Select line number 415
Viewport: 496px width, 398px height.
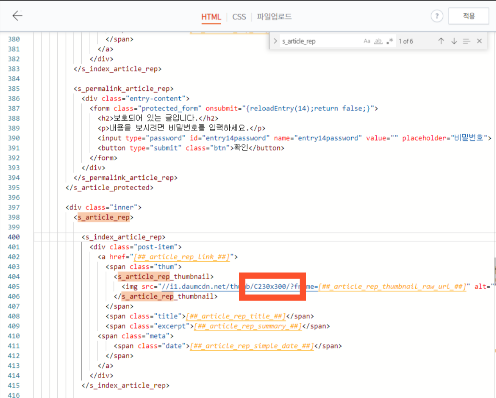(x=14, y=385)
